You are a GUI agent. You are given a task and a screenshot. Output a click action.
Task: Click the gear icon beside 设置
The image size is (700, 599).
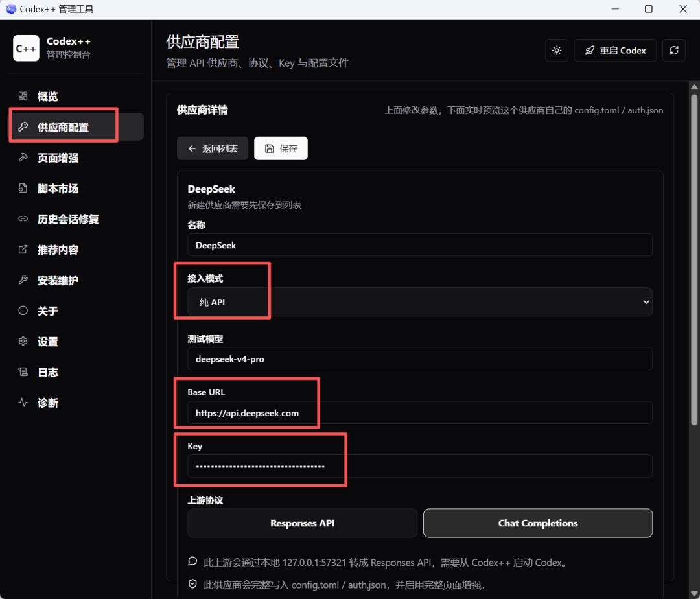[23, 341]
